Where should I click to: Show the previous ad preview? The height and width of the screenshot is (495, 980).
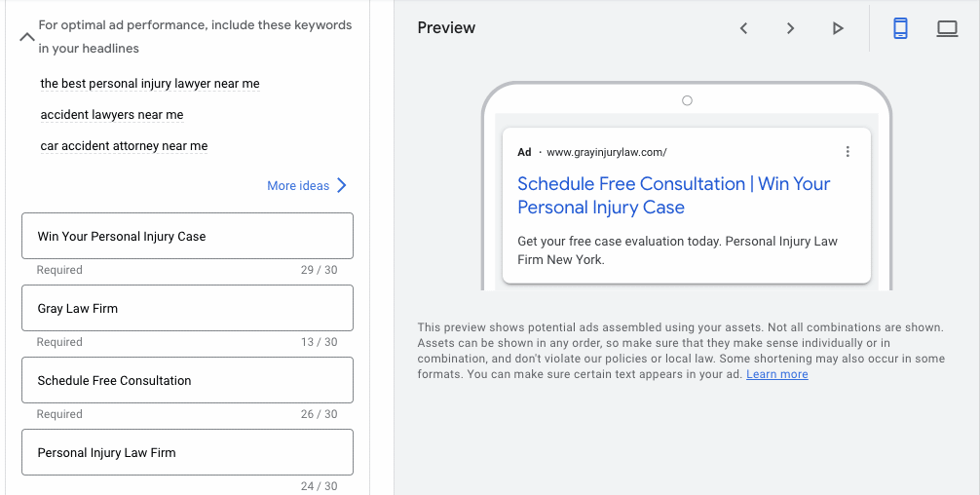[x=743, y=28]
